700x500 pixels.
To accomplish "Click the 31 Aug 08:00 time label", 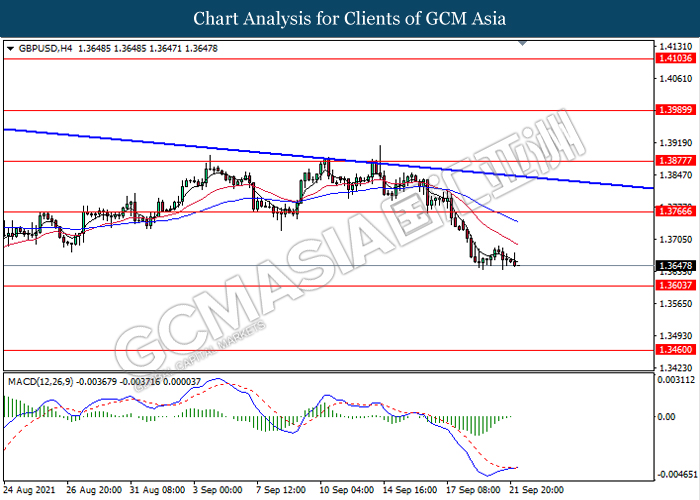I will (x=158, y=490).
